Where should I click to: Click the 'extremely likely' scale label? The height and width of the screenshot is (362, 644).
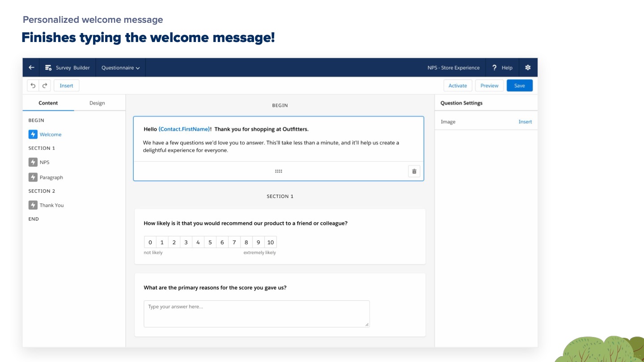click(260, 253)
